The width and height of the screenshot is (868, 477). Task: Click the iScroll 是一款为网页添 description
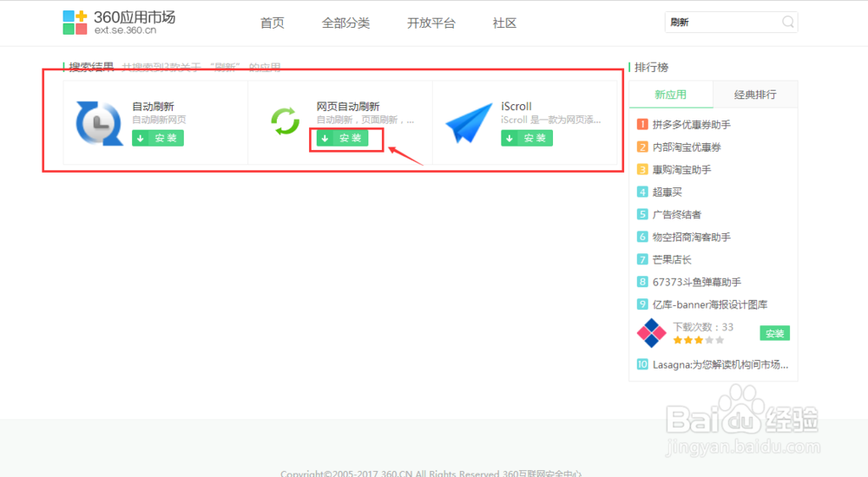tap(551, 120)
